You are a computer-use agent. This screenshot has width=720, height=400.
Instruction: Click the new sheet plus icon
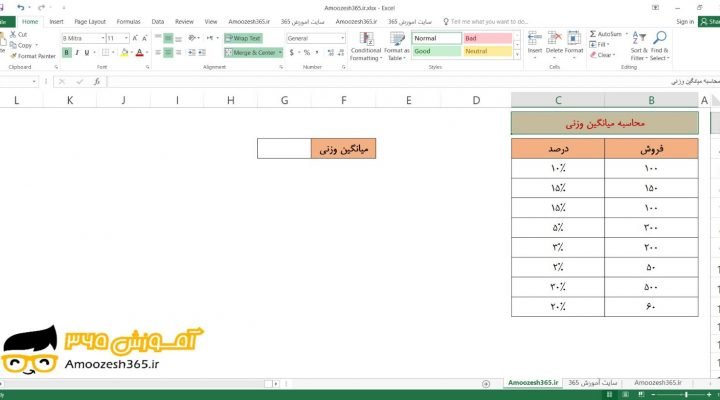point(486,383)
